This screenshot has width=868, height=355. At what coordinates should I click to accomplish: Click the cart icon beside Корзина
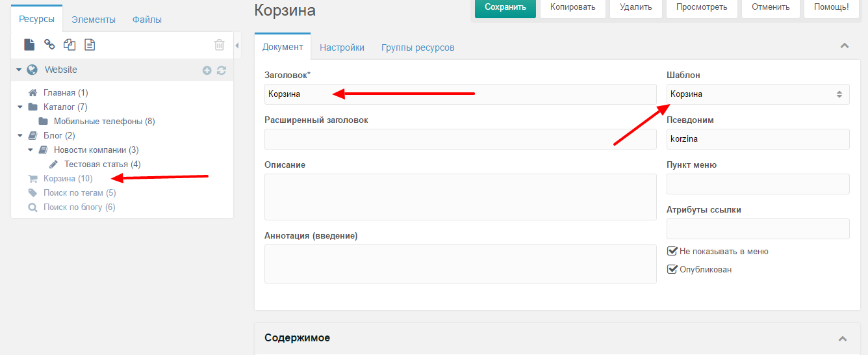pyautogui.click(x=32, y=178)
